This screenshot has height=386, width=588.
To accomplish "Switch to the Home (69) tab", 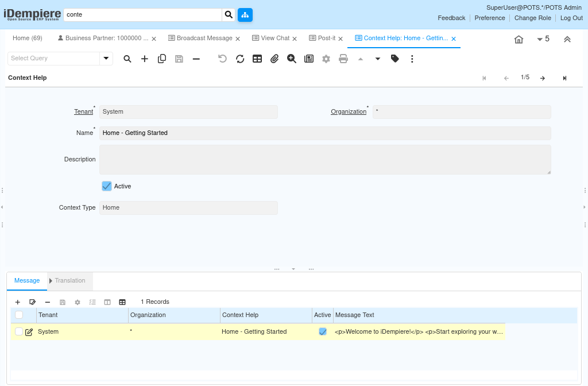I will point(28,38).
